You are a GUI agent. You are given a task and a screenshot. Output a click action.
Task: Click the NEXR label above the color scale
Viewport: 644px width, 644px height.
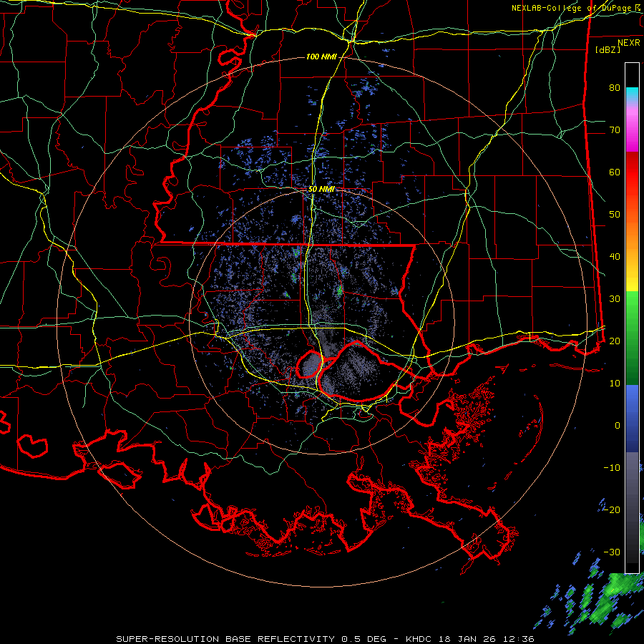click(x=629, y=43)
